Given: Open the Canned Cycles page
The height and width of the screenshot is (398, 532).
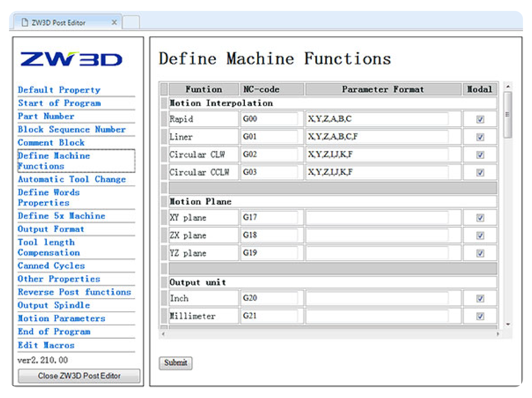Looking at the screenshot, I should [x=51, y=266].
